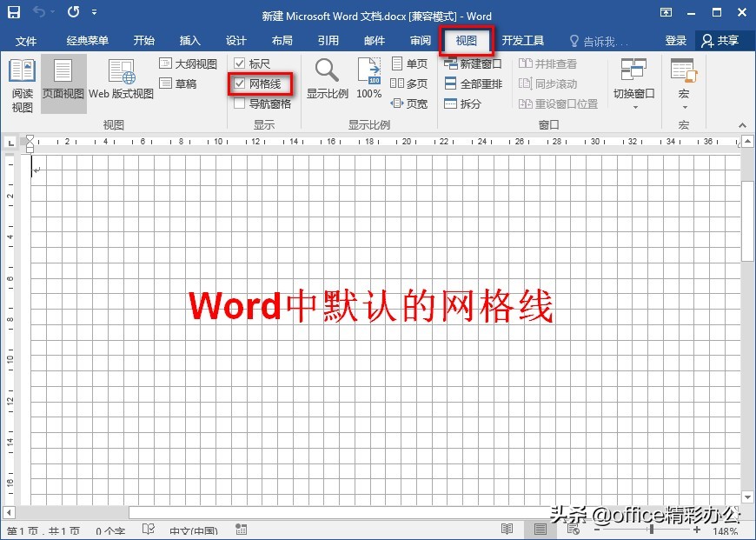
Task: Click the zoom slider handle
Action: tap(652, 530)
